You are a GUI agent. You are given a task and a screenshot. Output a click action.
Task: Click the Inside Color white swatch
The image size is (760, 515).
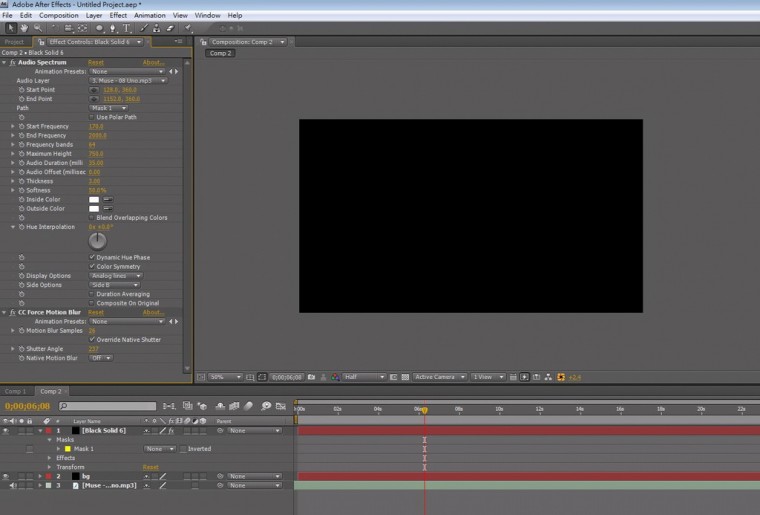pos(94,199)
